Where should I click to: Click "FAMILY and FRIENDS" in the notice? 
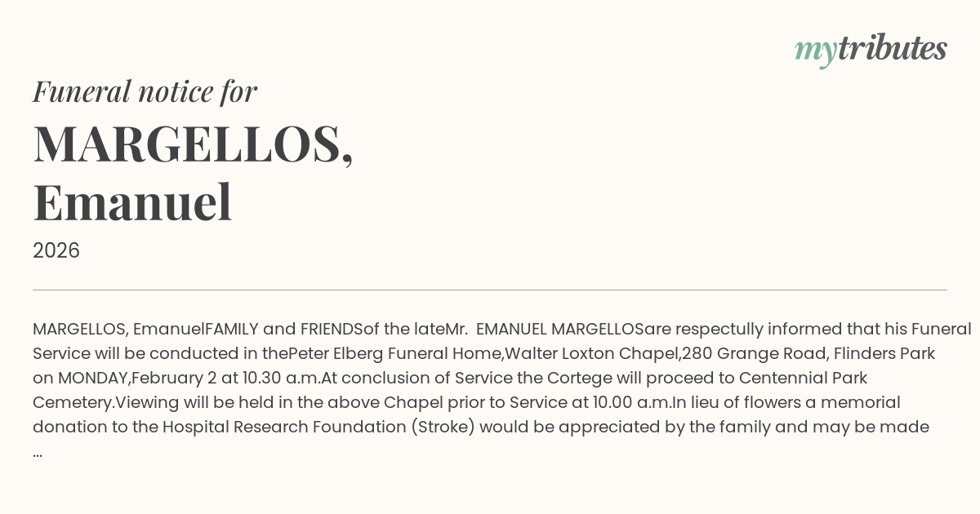click(284, 330)
